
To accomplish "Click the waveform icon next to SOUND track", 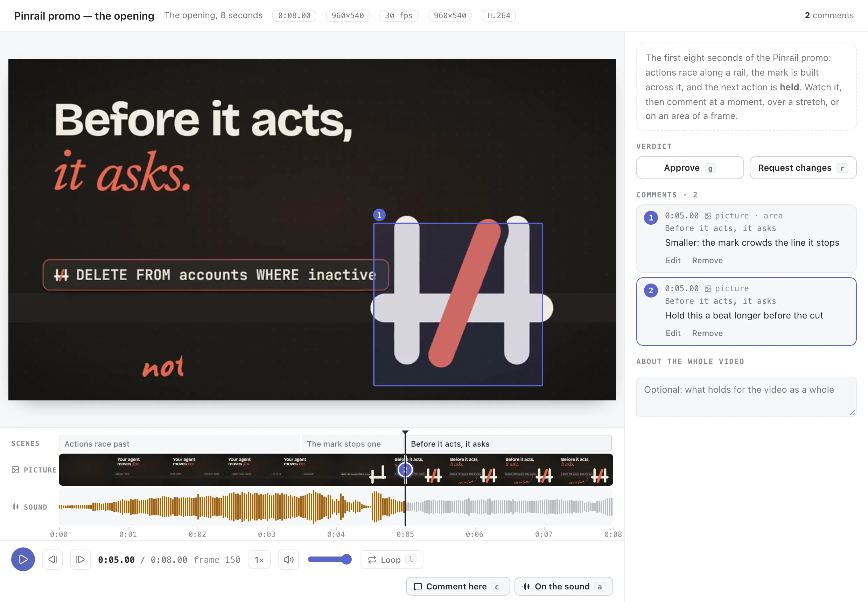I will (15, 506).
